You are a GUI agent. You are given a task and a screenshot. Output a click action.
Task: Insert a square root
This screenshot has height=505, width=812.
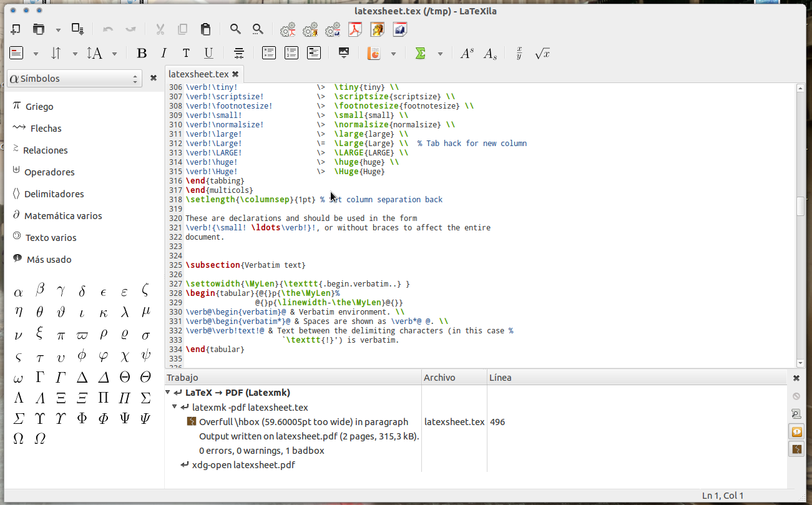click(x=542, y=54)
